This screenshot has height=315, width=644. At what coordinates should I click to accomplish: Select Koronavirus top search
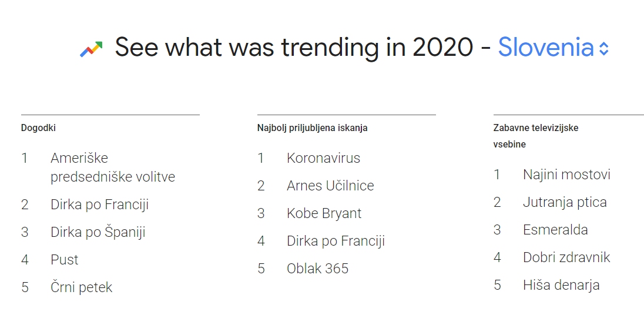tap(323, 158)
